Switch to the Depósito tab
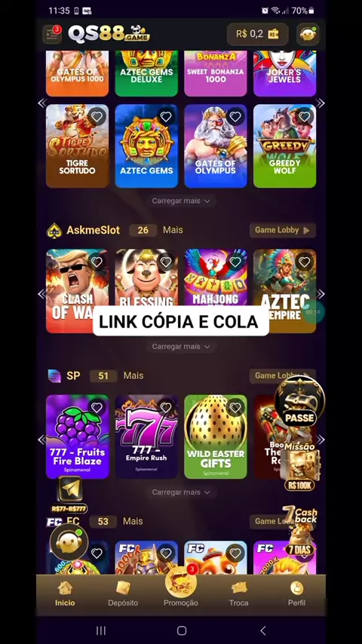Image resolution: width=362 pixels, height=644 pixels. pyautogui.click(x=123, y=593)
